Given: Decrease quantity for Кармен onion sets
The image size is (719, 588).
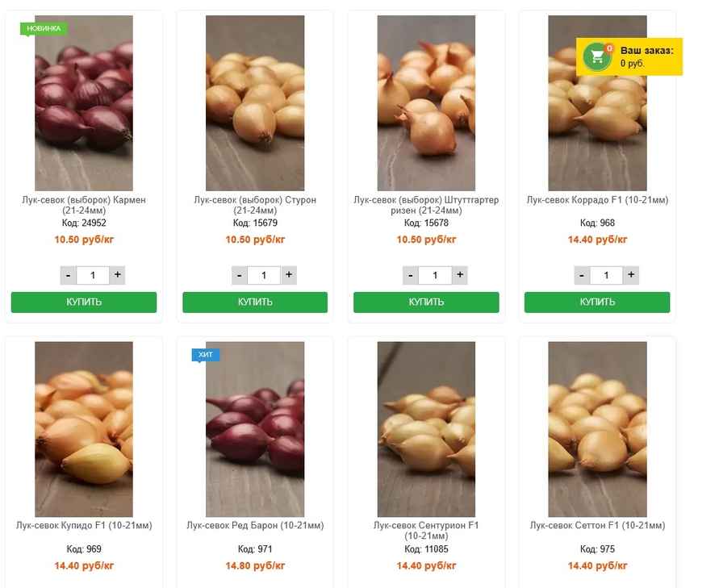Looking at the screenshot, I should click(x=69, y=275).
